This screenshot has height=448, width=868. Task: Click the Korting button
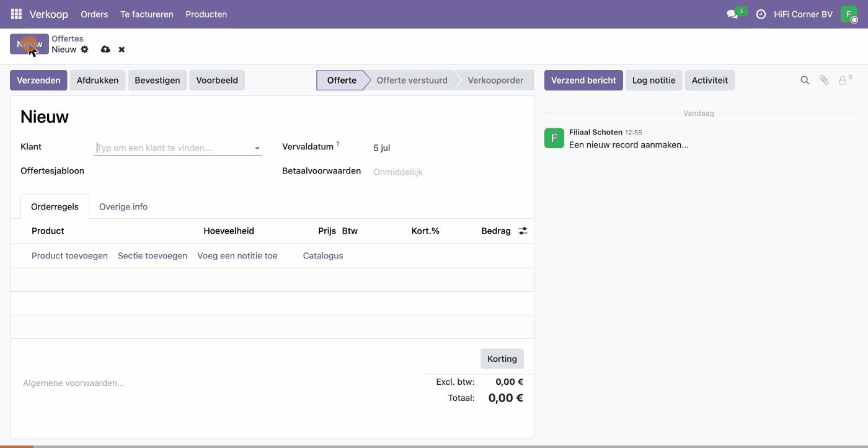[502, 359]
